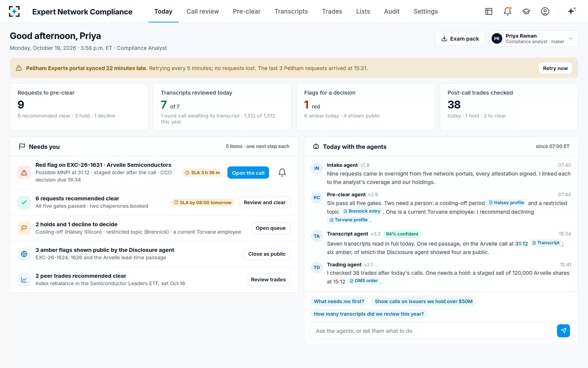Open the graduation cap training icon
588x368 pixels.
click(526, 11)
